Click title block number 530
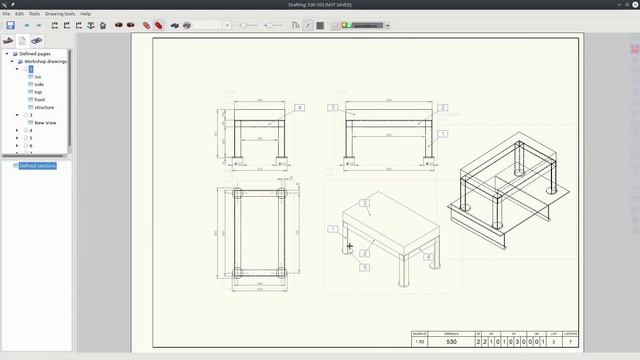This screenshot has height=360, width=640. pos(451,342)
